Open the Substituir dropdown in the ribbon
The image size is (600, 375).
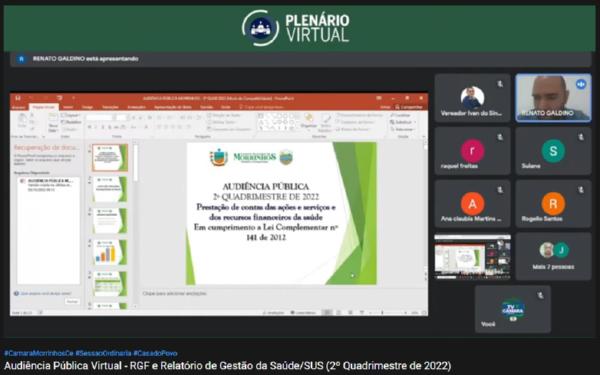(x=402, y=122)
